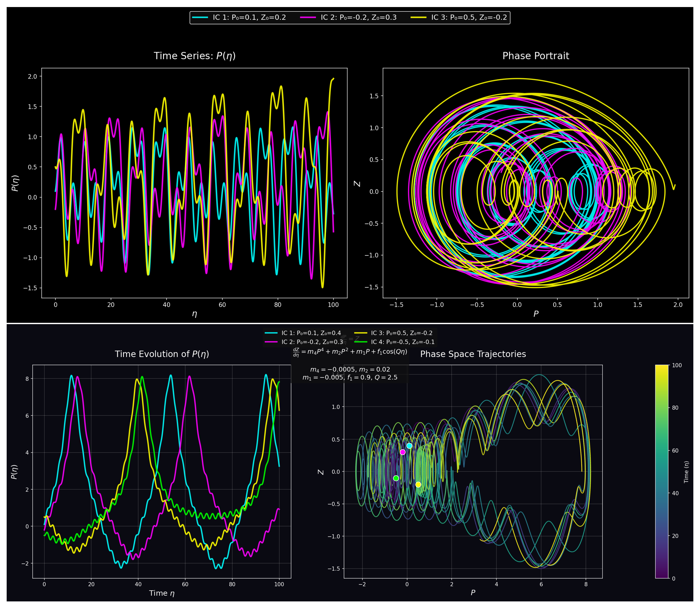The width and height of the screenshot is (700, 609).
Task: Click the cyan start marker in phase space
Action: [409, 446]
